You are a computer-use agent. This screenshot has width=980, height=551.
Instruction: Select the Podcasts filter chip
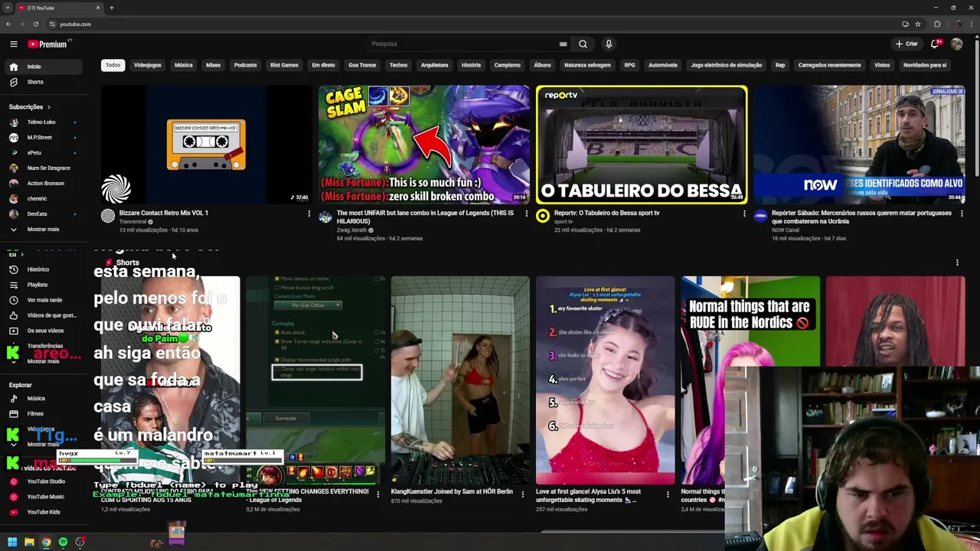pos(245,65)
